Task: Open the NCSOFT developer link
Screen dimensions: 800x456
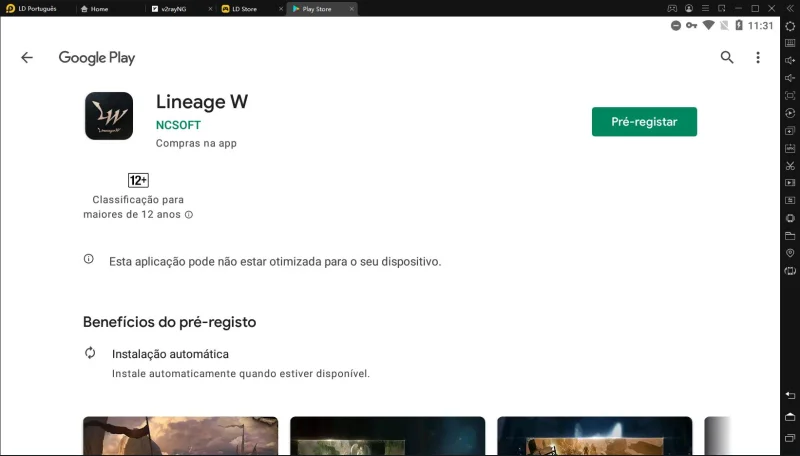Action: tap(178, 125)
